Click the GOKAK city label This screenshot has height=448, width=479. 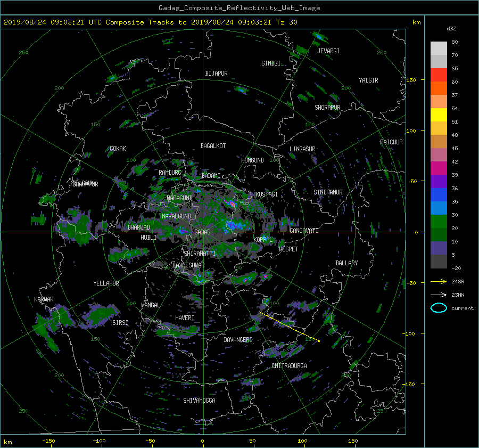pyautogui.click(x=118, y=149)
